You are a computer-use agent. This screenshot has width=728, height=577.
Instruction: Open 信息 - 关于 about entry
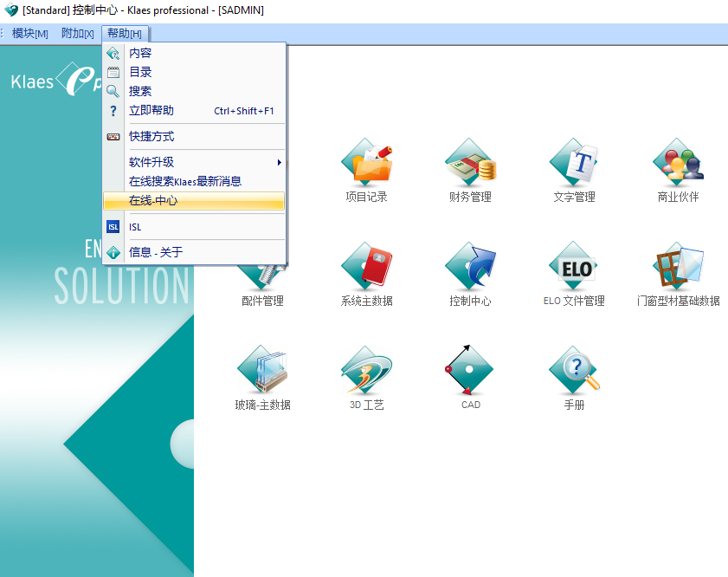[x=194, y=252]
